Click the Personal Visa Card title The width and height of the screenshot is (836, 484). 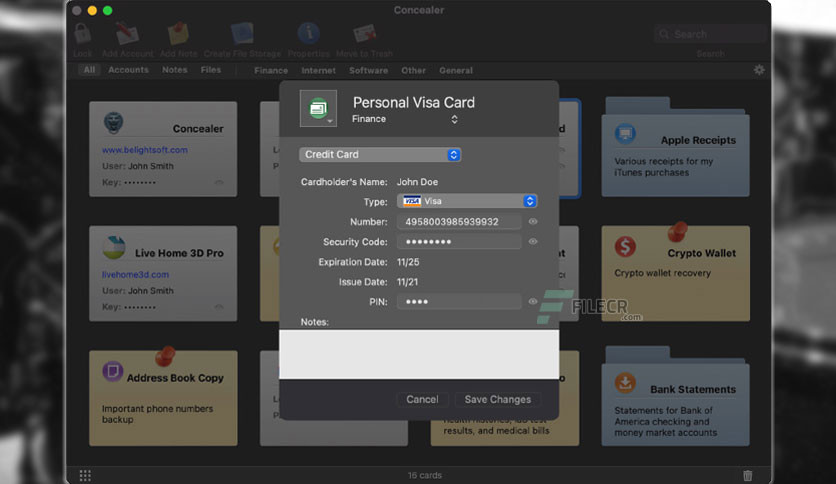[414, 102]
